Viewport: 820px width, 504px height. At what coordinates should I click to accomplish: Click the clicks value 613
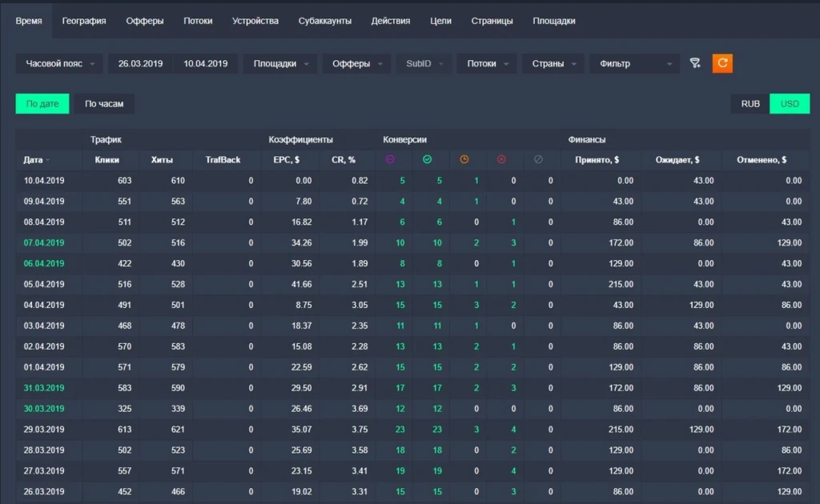tap(124, 430)
